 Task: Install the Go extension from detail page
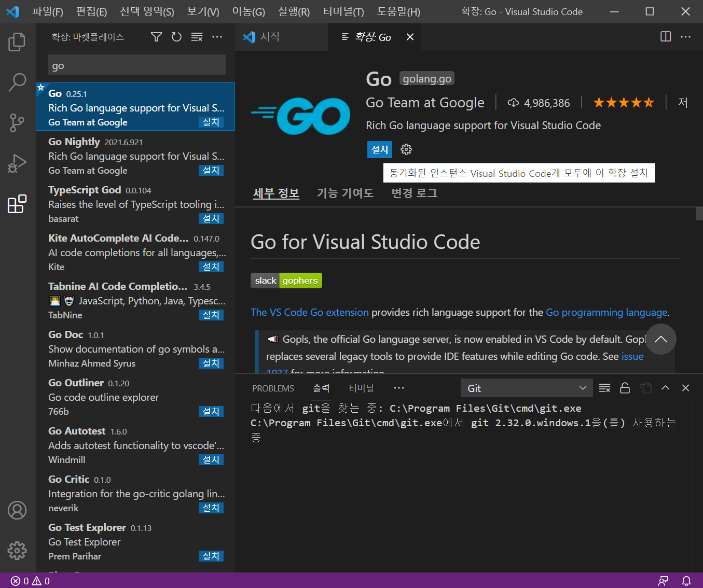click(380, 149)
